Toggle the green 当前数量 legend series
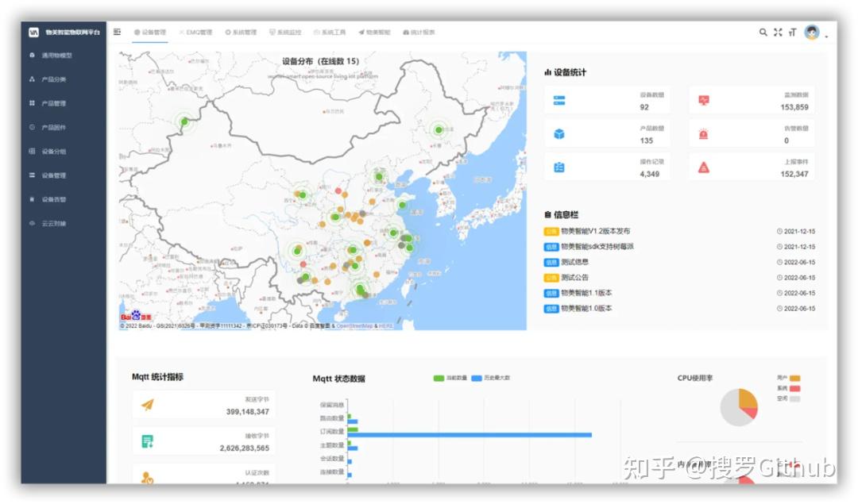This screenshot has width=858, height=504. 449,379
